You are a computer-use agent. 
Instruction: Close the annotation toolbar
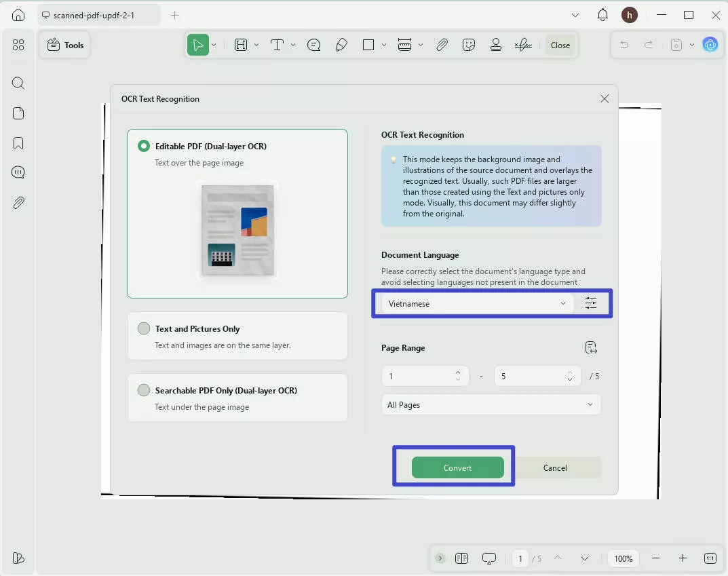pyautogui.click(x=560, y=45)
